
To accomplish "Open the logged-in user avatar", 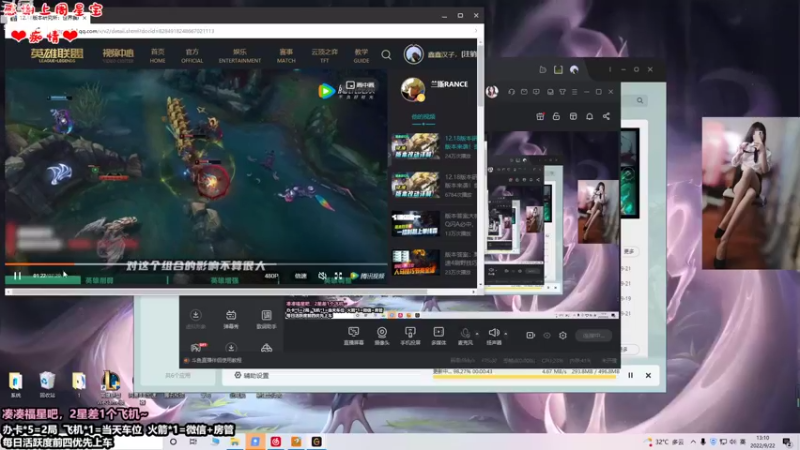I will [413, 54].
